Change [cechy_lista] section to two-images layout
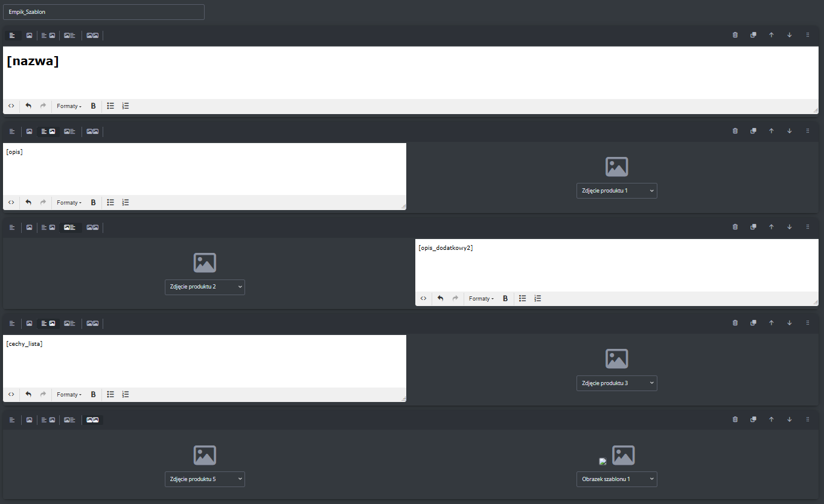This screenshot has width=824, height=504. click(92, 324)
